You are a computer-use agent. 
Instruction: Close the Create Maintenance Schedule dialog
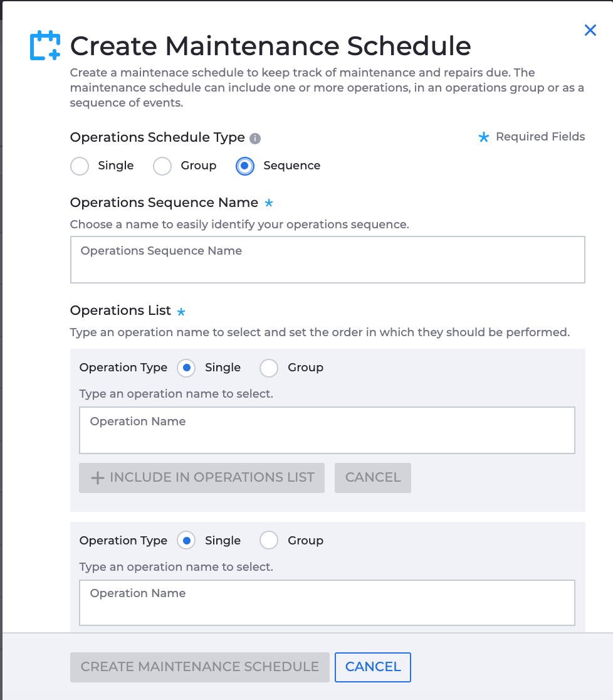[x=590, y=30]
